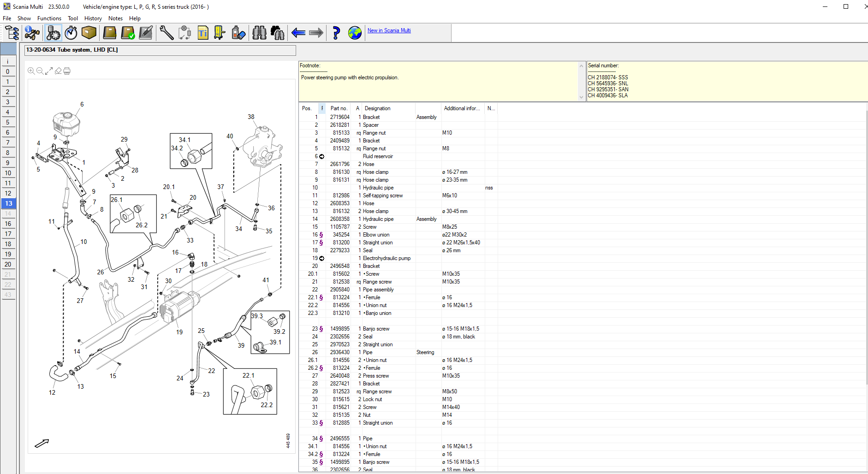Zoom out of the parts diagram

click(40, 71)
